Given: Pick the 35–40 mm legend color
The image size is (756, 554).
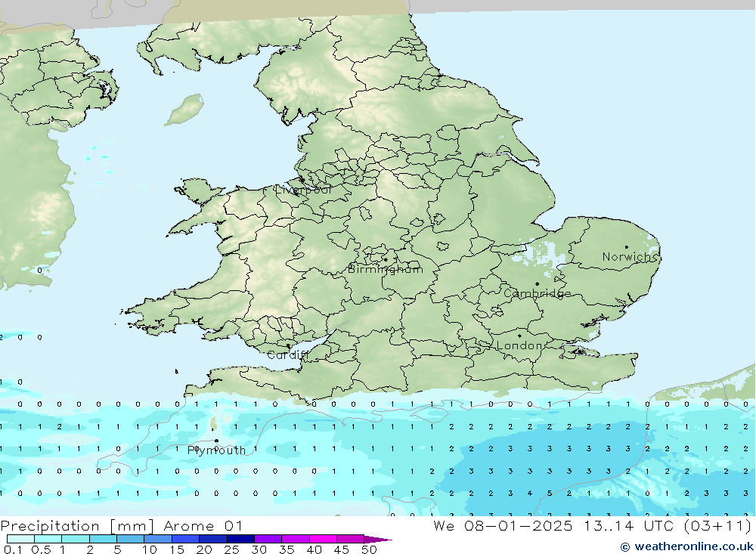Looking at the screenshot, I should pos(296,539).
